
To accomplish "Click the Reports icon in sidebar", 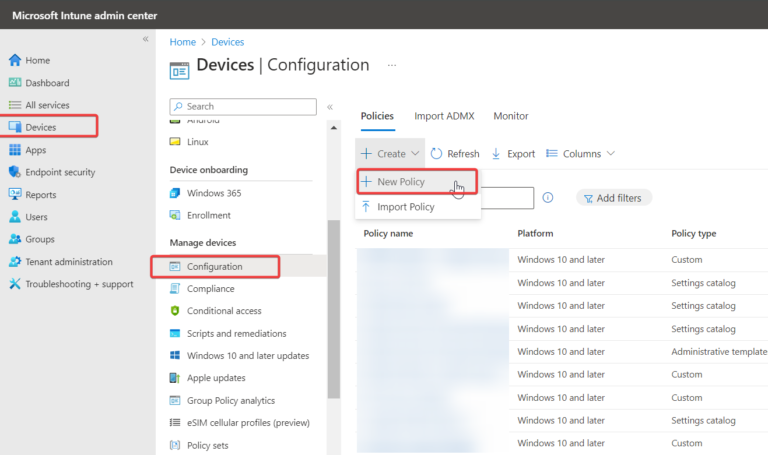I will (15, 195).
